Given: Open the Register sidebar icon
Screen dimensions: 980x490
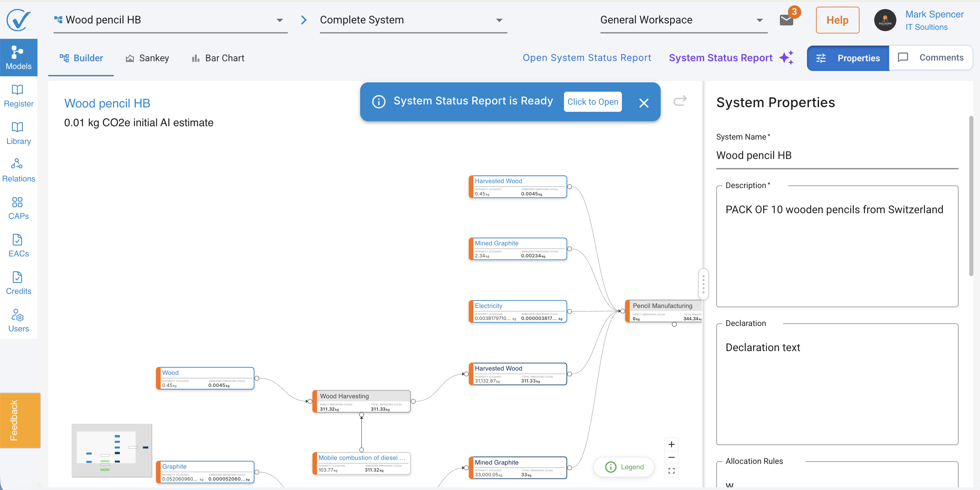Looking at the screenshot, I should [17, 90].
